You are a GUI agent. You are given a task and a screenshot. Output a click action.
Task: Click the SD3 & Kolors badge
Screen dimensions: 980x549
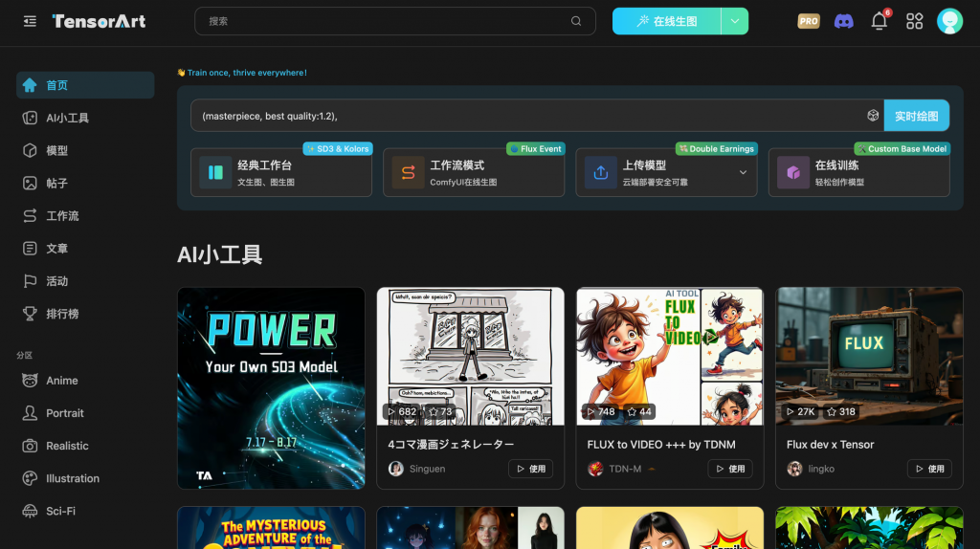[338, 148]
